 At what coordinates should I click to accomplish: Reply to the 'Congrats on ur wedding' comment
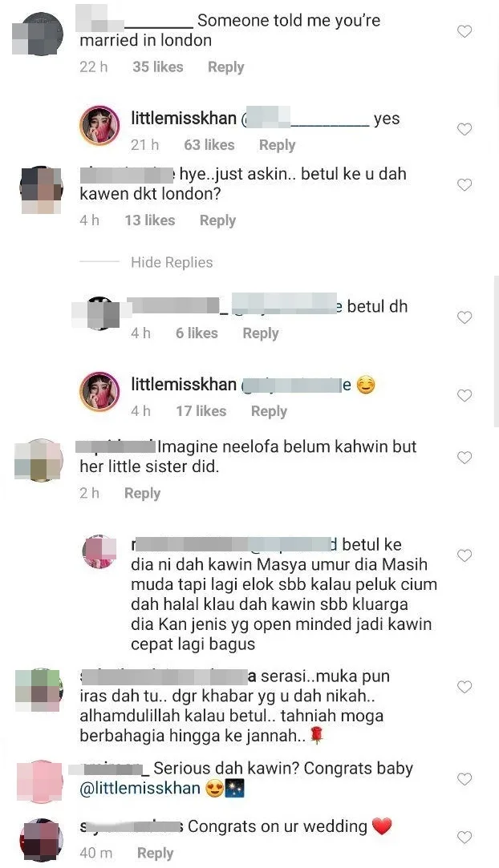pyautogui.click(x=156, y=853)
